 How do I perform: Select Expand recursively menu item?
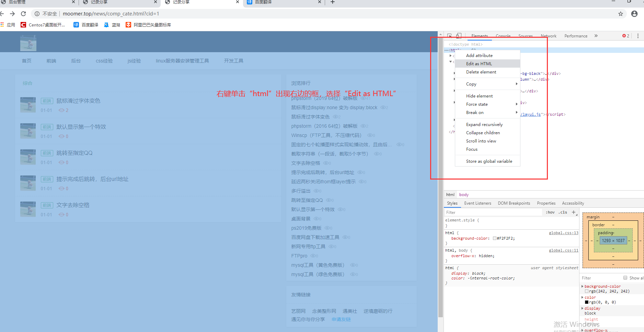tap(487, 125)
